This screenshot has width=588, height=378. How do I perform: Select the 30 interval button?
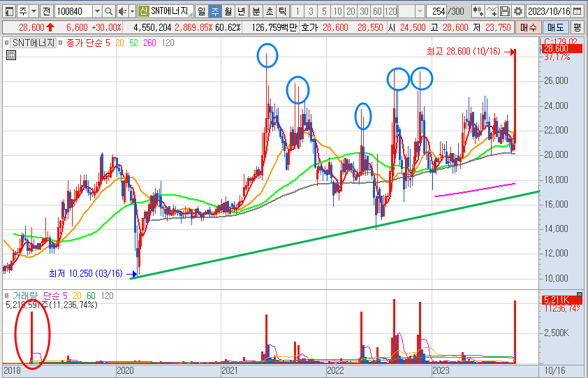[x=364, y=12]
